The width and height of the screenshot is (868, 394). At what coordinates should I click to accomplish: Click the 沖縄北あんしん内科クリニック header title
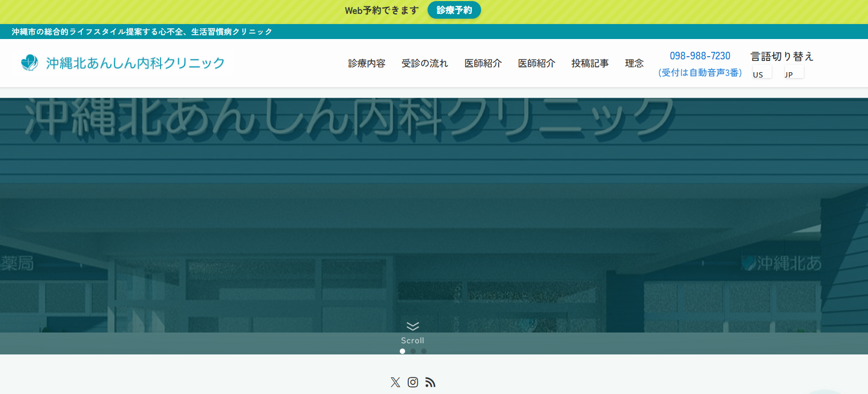135,63
